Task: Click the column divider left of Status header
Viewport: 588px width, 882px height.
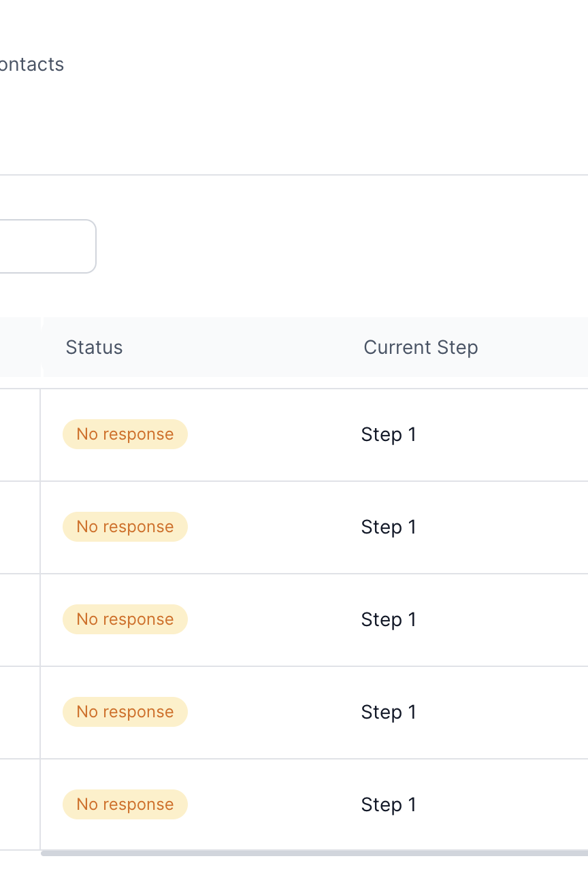Action: pyautogui.click(x=42, y=347)
